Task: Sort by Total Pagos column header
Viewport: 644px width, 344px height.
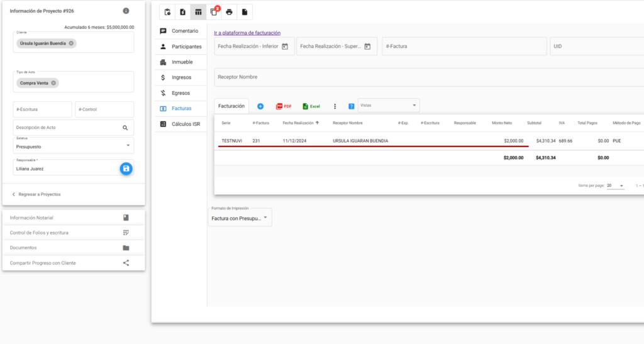Action: coord(587,123)
